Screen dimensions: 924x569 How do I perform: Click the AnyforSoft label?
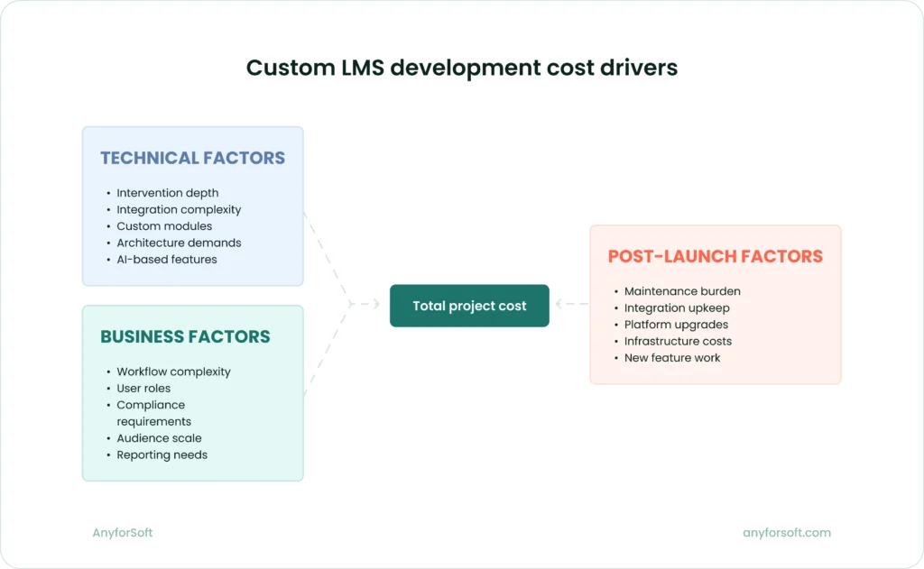pyautogui.click(x=122, y=532)
